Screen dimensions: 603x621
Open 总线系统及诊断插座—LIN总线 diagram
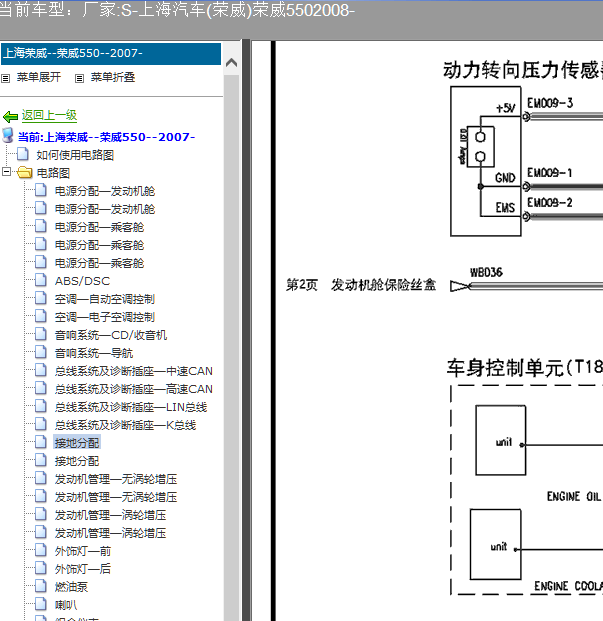coord(131,407)
